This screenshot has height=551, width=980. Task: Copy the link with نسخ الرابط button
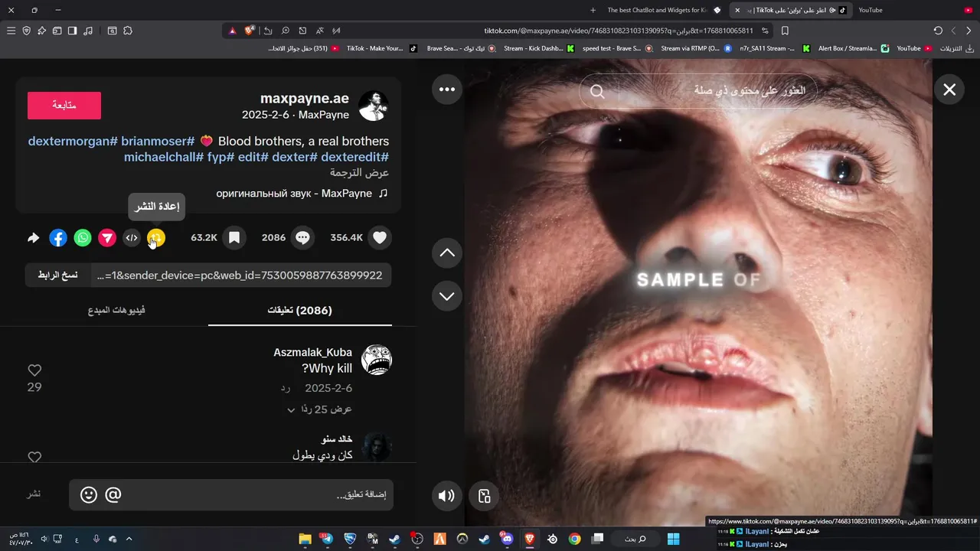[58, 275]
